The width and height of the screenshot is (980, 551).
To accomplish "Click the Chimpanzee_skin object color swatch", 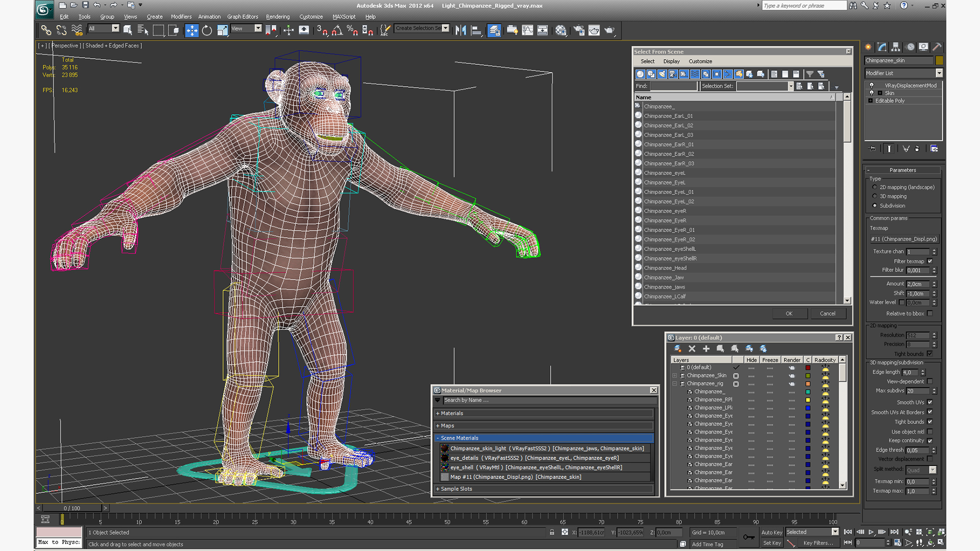I will [939, 60].
